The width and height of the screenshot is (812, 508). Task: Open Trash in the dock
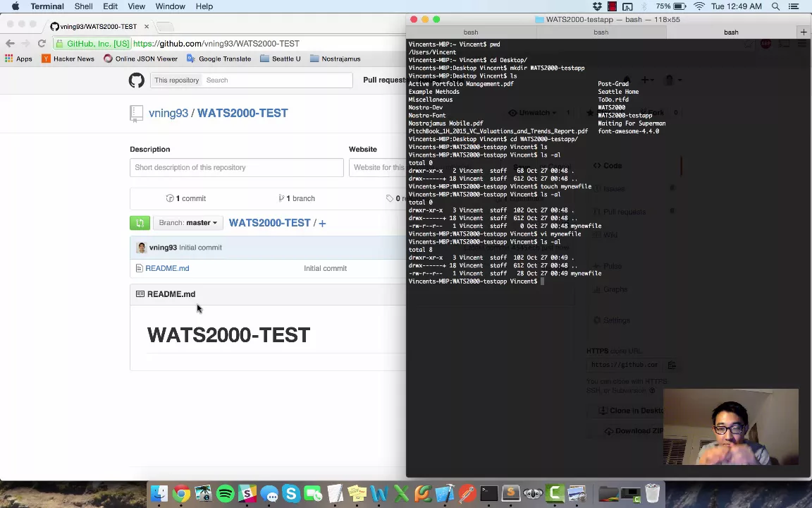pos(653,493)
